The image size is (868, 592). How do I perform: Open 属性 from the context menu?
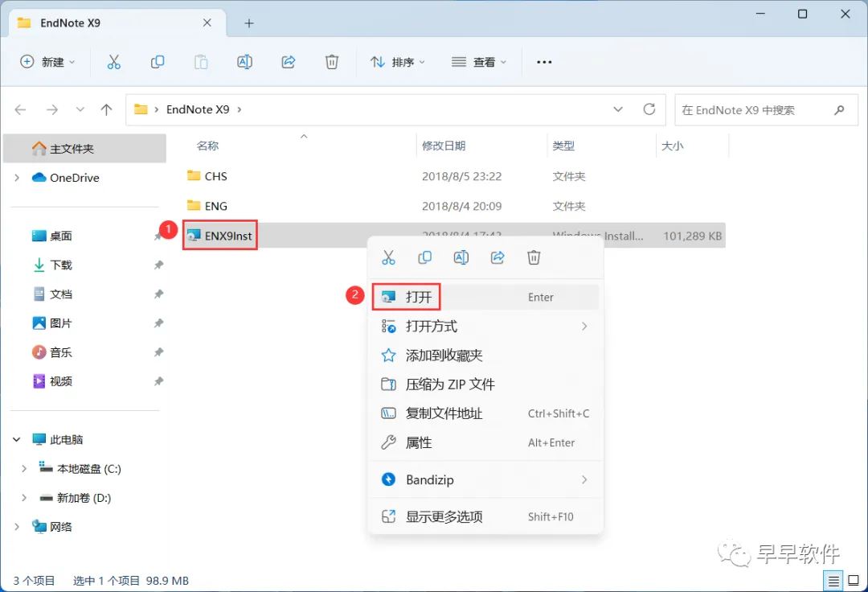coord(485,443)
